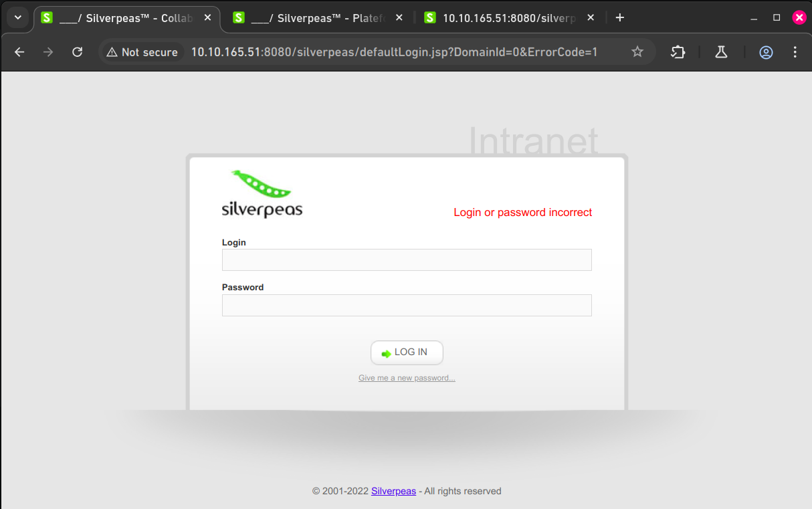The height and width of the screenshot is (509, 812).
Task: Click the LOG IN button
Action: [407, 352]
